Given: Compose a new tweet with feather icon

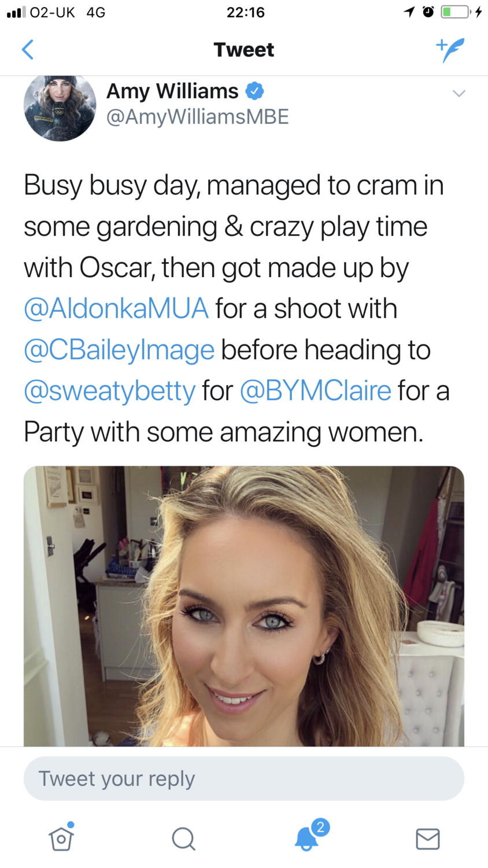Looking at the screenshot, I should [450, 50].
